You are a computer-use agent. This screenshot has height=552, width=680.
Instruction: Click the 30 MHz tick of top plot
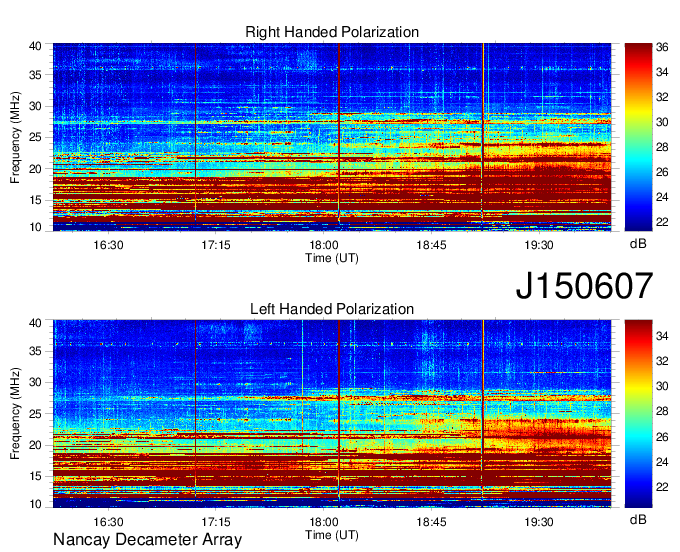36,107
